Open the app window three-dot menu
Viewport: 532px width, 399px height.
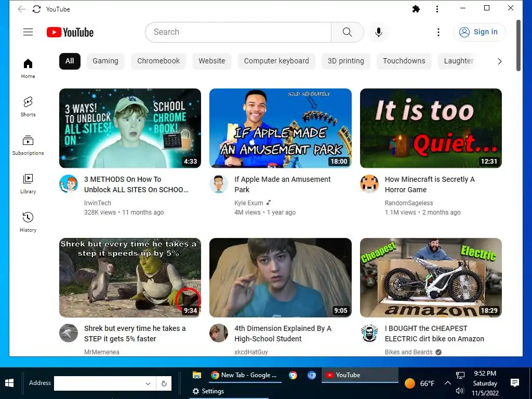click(437, 9)
